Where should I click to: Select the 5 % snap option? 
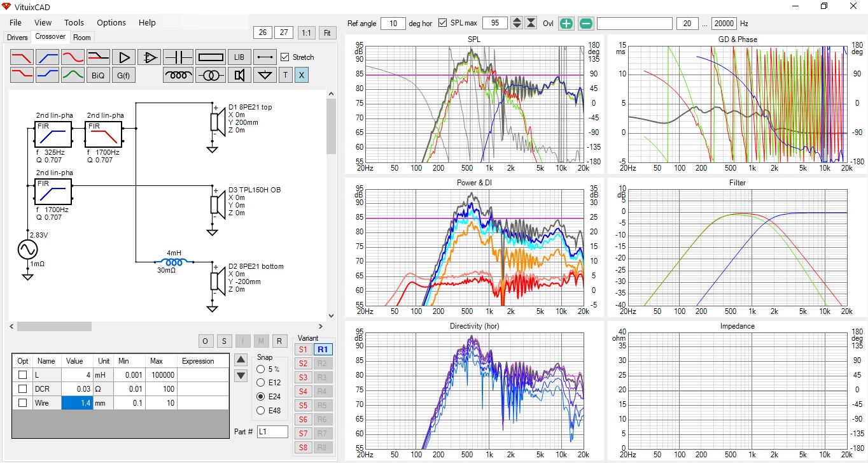(260, 369)
